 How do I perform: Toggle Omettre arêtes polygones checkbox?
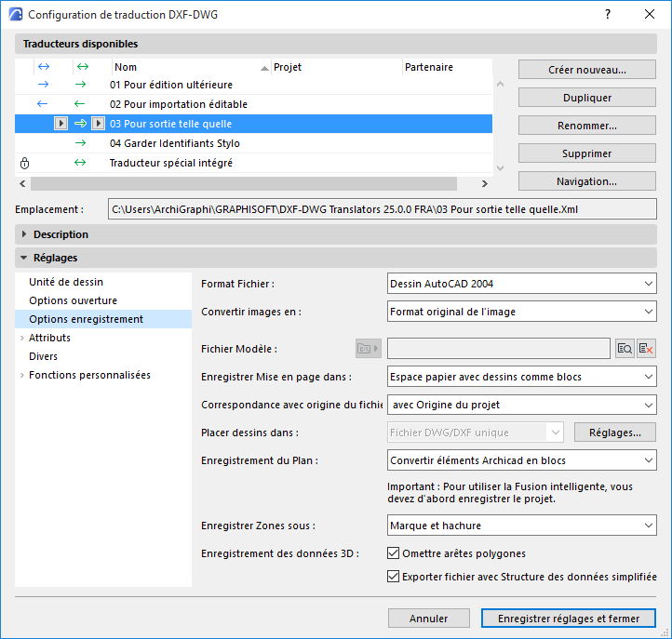[x=393, y=552]
